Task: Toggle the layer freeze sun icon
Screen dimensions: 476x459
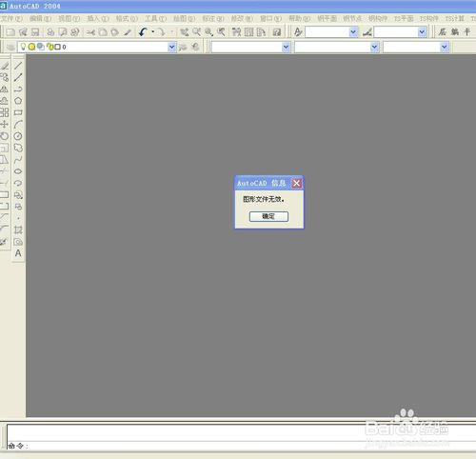Action: click(x=31, y=47)
